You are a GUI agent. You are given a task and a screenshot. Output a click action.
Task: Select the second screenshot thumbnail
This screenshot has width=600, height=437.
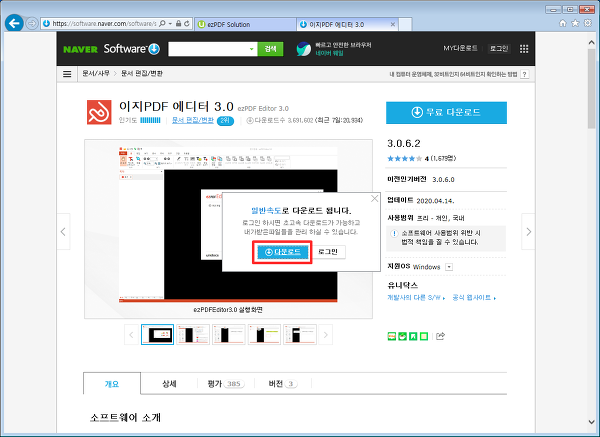(193, 334)
